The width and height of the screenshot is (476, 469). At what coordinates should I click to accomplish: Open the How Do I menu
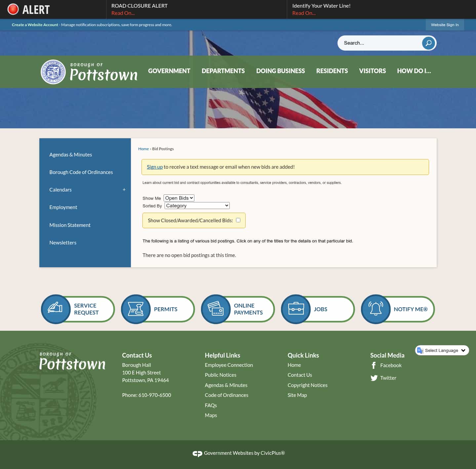(x=414, y=71)
